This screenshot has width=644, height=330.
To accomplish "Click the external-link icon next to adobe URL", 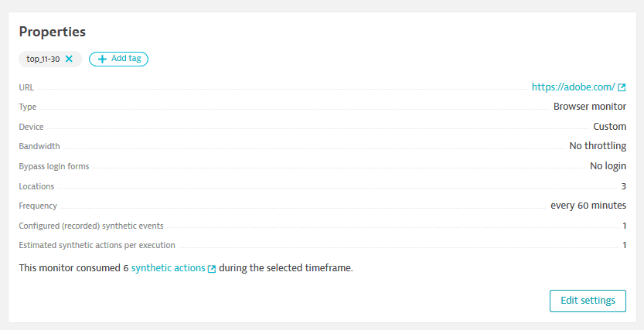I will tap(622, 87).
